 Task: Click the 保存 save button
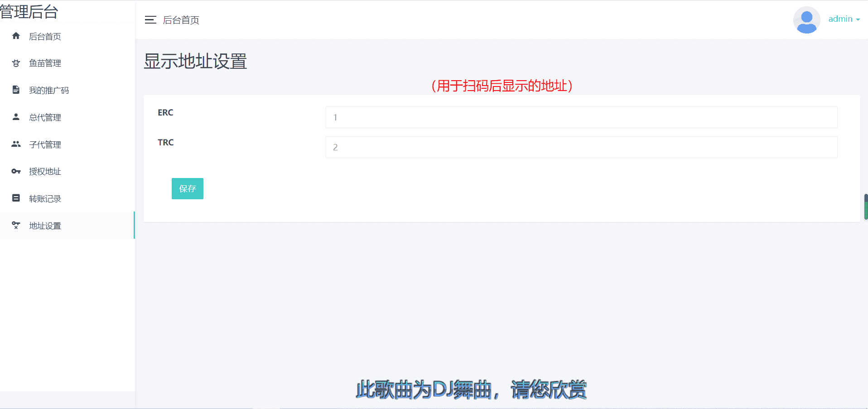(188, 188)
